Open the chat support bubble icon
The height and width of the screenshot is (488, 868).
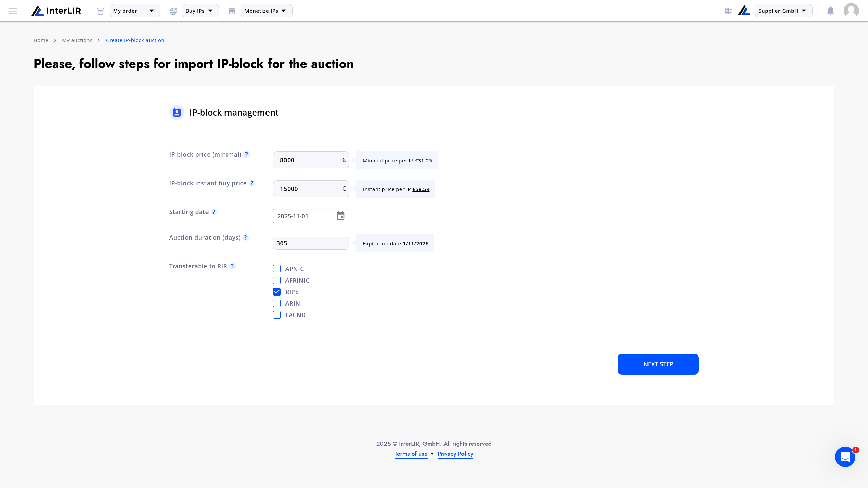(845, 456)
